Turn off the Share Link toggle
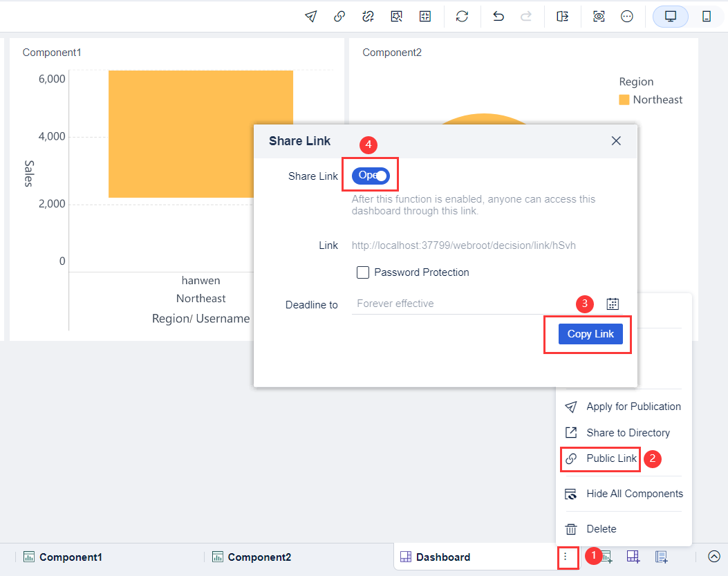Screen dimensions: 728x576 coord(370,175)
